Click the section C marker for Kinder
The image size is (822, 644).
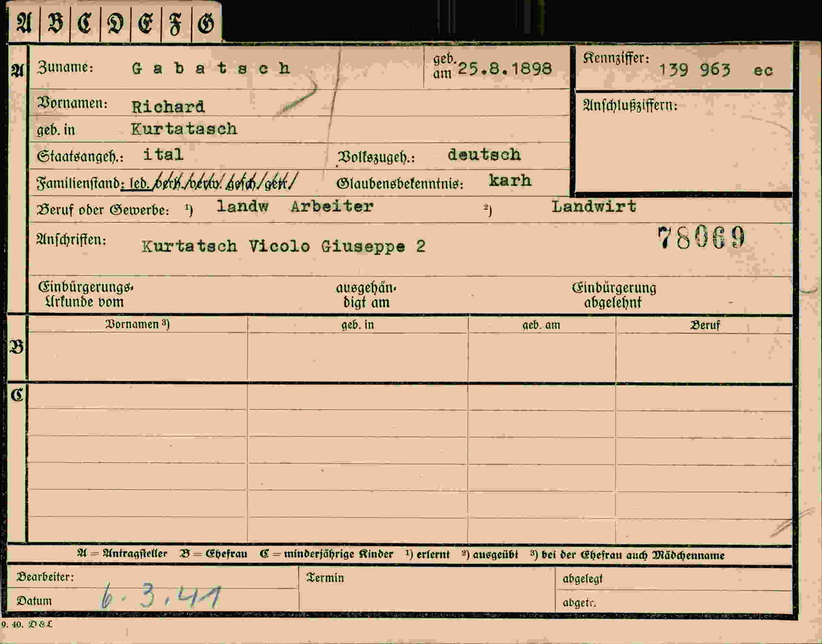coord(17,395)
